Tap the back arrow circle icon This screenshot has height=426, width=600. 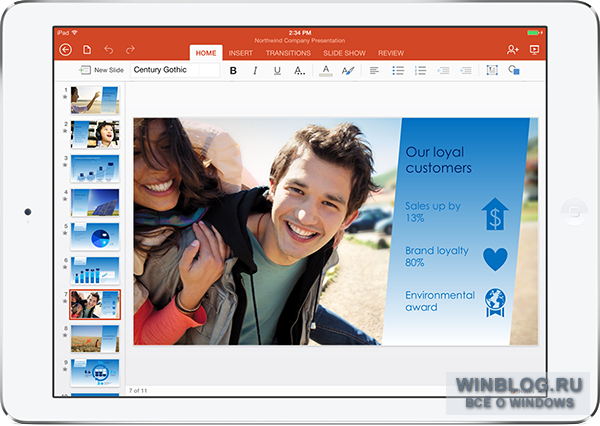(65, 50)
